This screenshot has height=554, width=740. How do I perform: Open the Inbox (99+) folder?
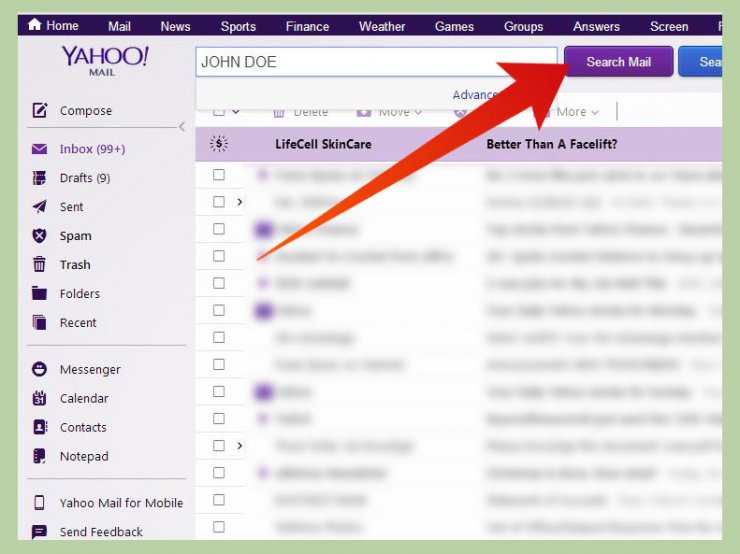coord(92,149)
